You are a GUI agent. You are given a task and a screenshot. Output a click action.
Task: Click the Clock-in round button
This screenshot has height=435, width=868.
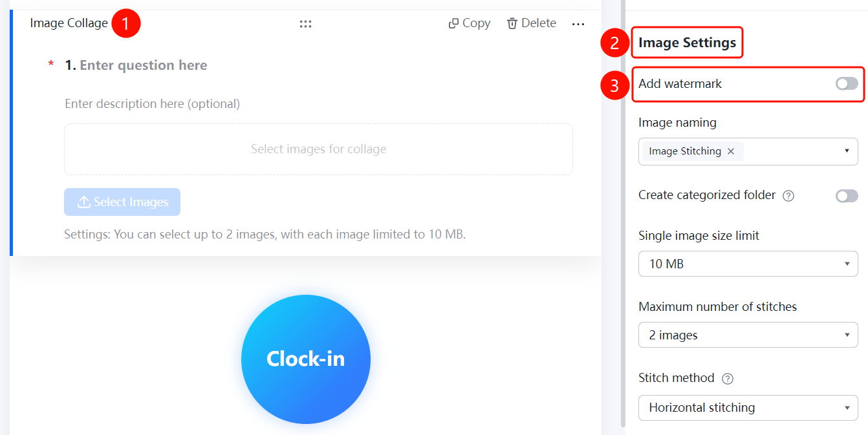(306, 359)
